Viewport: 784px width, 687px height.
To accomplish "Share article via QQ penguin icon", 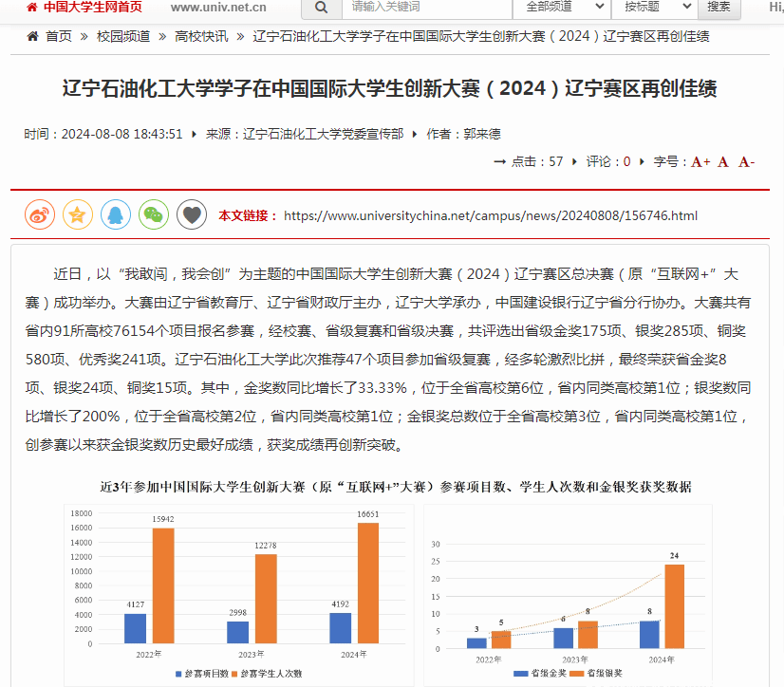I will 116,215.
